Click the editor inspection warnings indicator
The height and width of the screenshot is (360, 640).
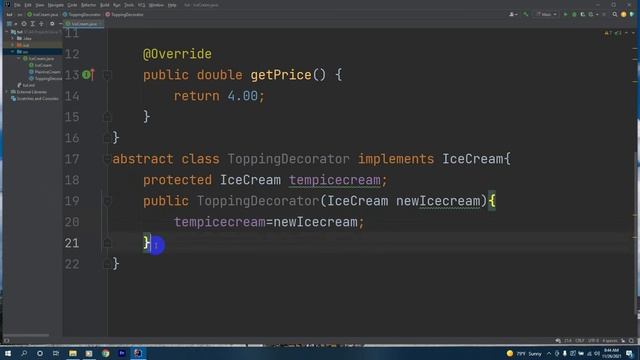point(612,33)
